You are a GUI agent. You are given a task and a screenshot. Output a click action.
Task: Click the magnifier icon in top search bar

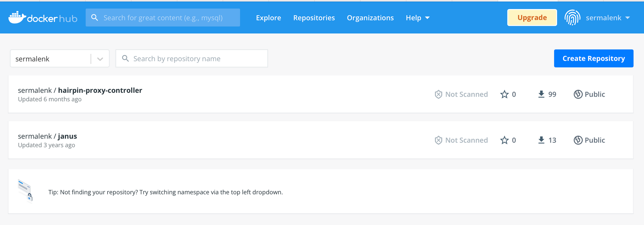point(95,18)
